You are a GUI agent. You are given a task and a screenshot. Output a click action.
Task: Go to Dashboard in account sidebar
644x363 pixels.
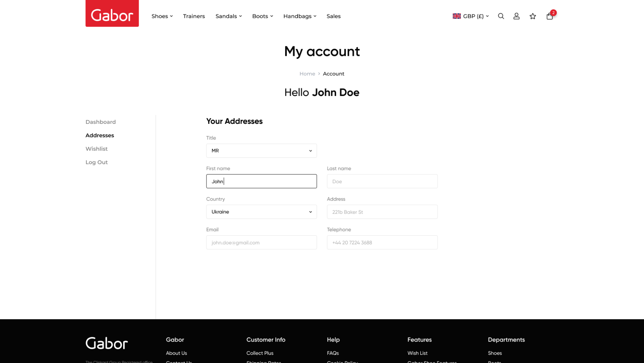[101, 122]
